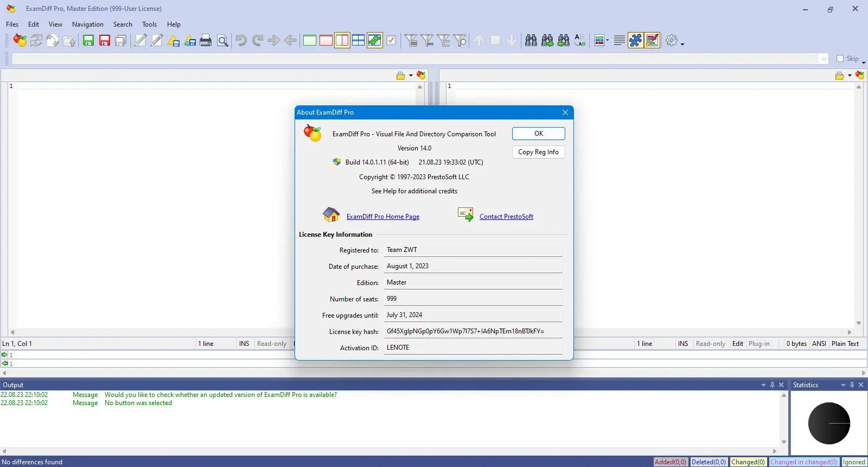Image resolution: width=868 pixels, height=467 pixels.
Task: Click the Copy Reg Info button
Action: click(x=538, y=152)
